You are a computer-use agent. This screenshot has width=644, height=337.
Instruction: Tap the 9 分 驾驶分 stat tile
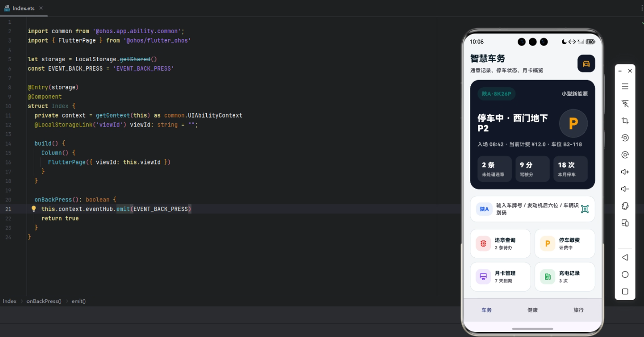point(533,169)
